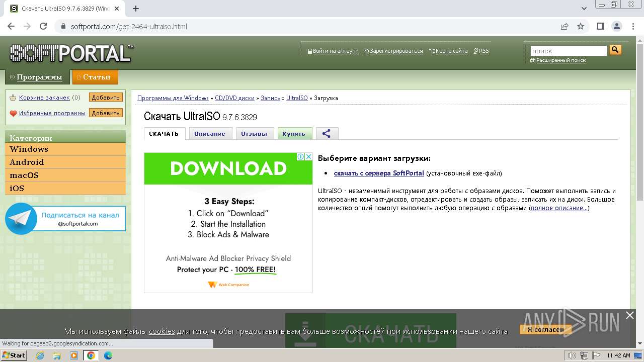Click the address bar URL
Screen dimensions: 644x362
pyautogui.click(x=129, y=27)
